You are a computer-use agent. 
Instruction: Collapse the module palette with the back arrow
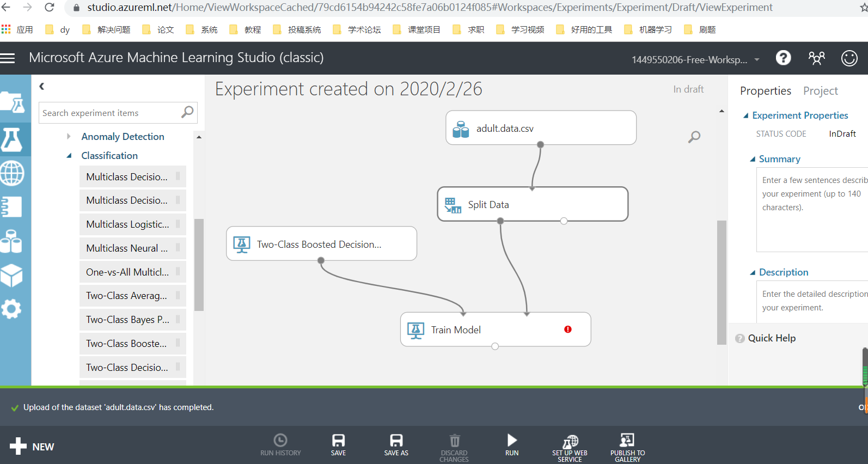(x=42, y=86)
